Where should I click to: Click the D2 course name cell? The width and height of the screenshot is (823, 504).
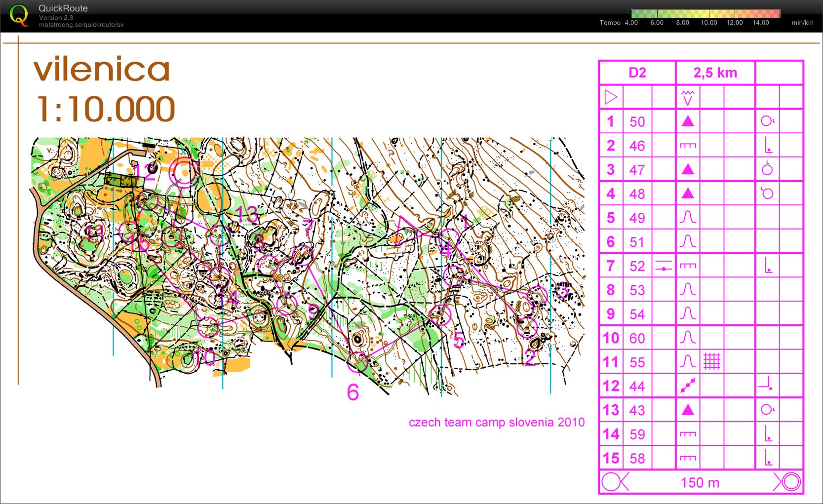pos(637,73)
